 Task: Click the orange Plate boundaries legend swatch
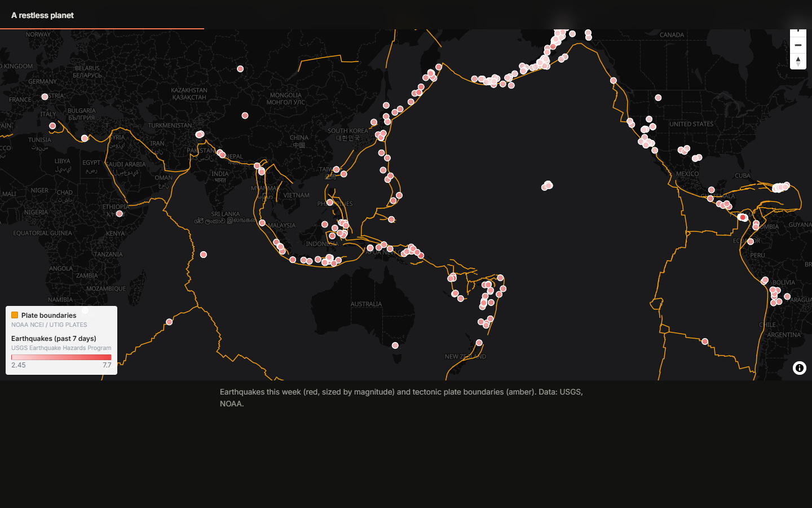(15, 315)
